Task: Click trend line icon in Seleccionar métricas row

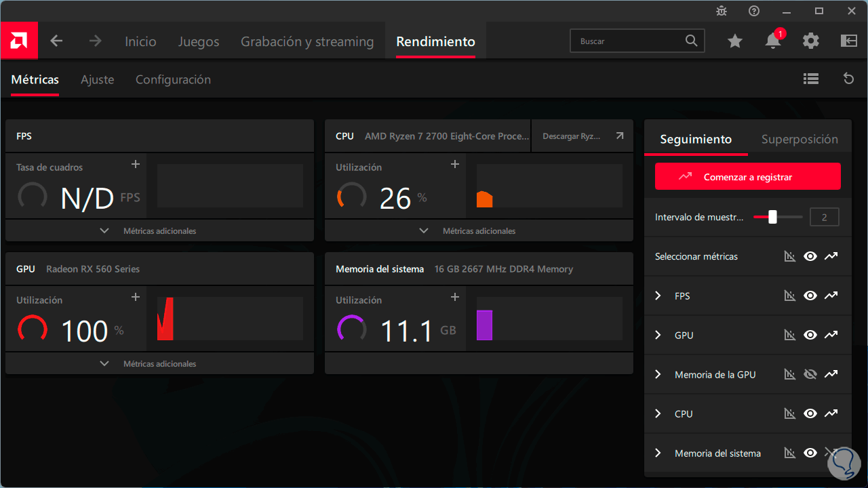Action: tap(831, 256)
